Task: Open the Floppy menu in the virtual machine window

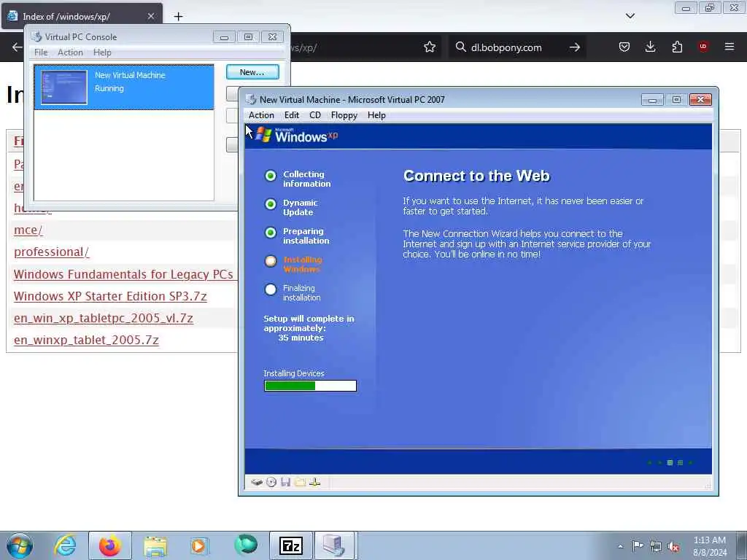Action: pyautogui.click(x=344, y=115)
